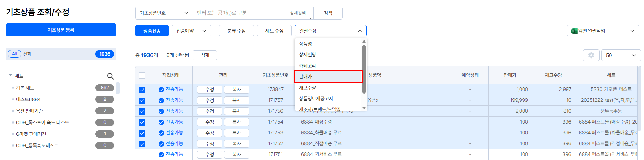The width and height of the screenshot is (644, 160).
Task: Click the search magnifier icon beside 세트
Action: pos(111,76)
